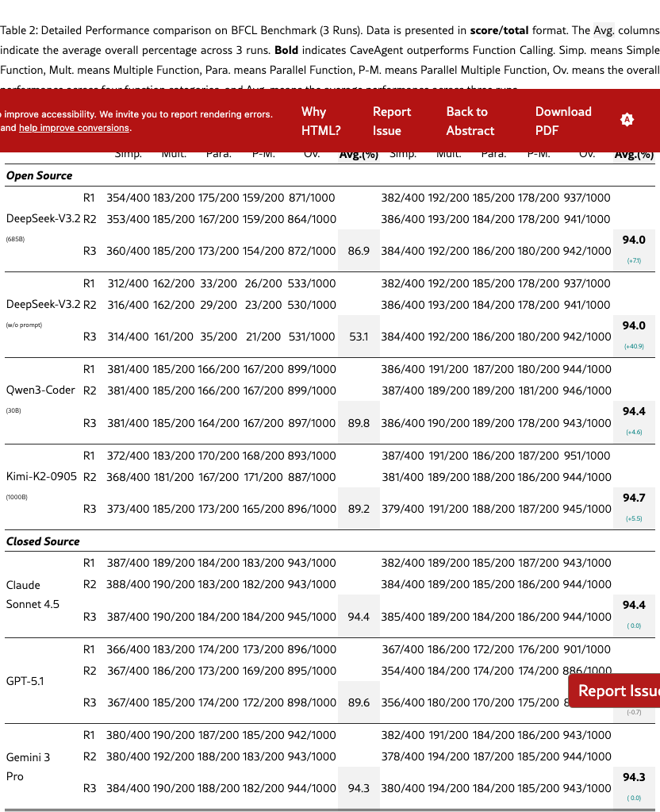This screenshot has height=812, width=660.
Task: Click Report Issue in the red header
Action: (392, 121)
